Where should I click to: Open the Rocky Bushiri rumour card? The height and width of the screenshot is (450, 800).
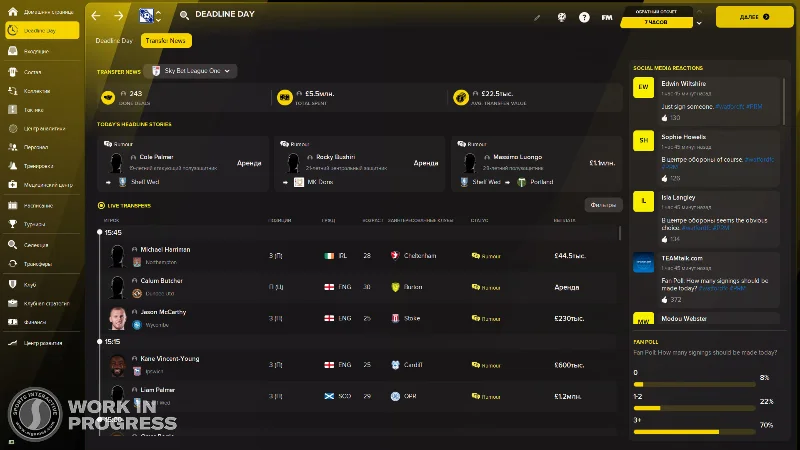click(x=360, y=164)
